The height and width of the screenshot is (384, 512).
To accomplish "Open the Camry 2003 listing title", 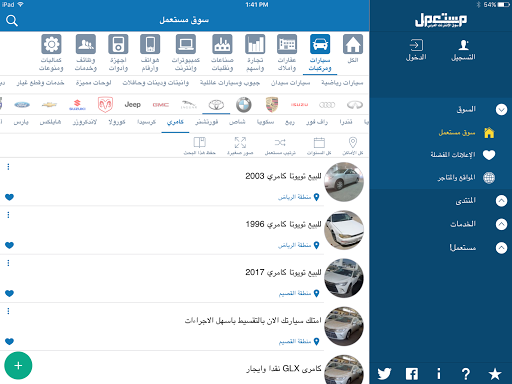I will pyautogui.click(x=283, y=176).
